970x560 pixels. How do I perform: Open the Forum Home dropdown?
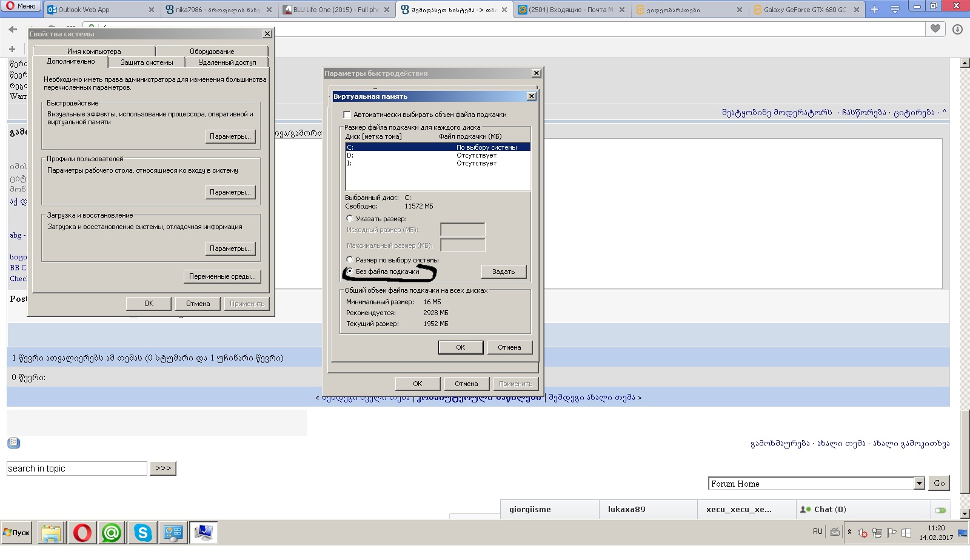[x=817, y=484]
